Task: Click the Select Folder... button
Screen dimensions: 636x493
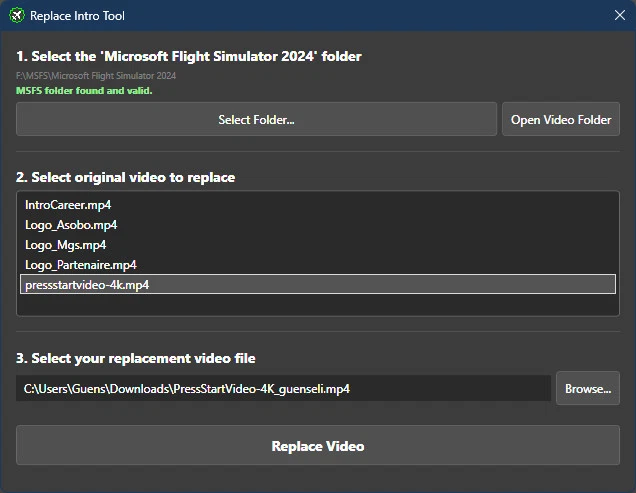Action: [x=256, y=119]
